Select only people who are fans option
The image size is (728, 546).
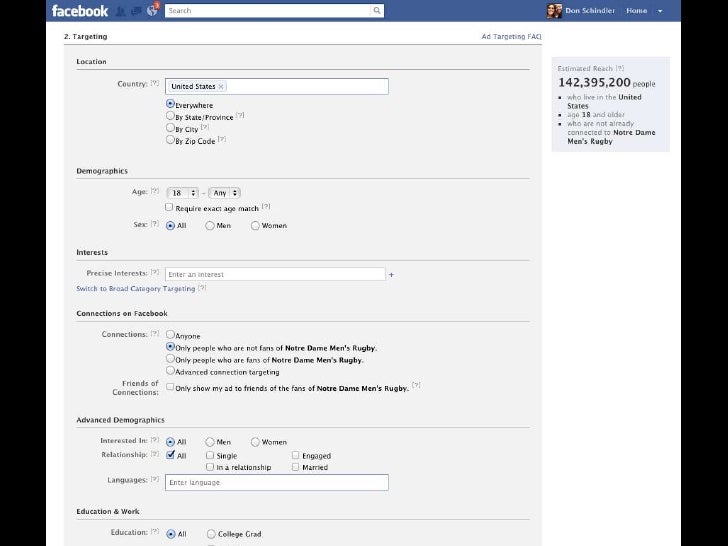pos(170,358)
